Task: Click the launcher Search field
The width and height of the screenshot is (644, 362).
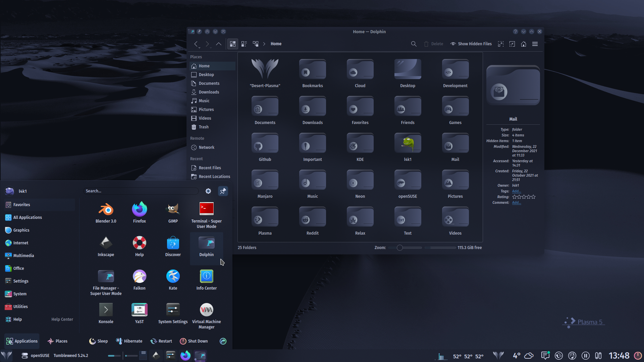Action: click(141, 191)
